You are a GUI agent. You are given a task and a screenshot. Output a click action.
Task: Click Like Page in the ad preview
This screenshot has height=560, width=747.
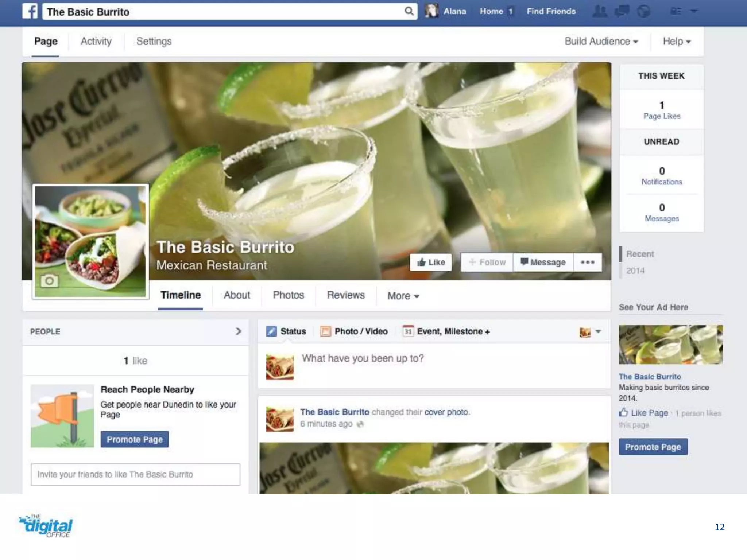644,413
